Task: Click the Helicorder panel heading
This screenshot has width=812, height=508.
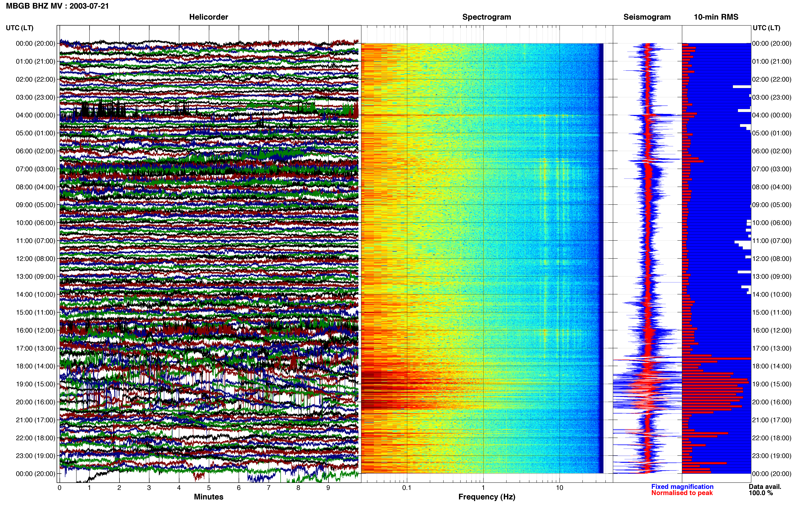Action: pos(209,17)
